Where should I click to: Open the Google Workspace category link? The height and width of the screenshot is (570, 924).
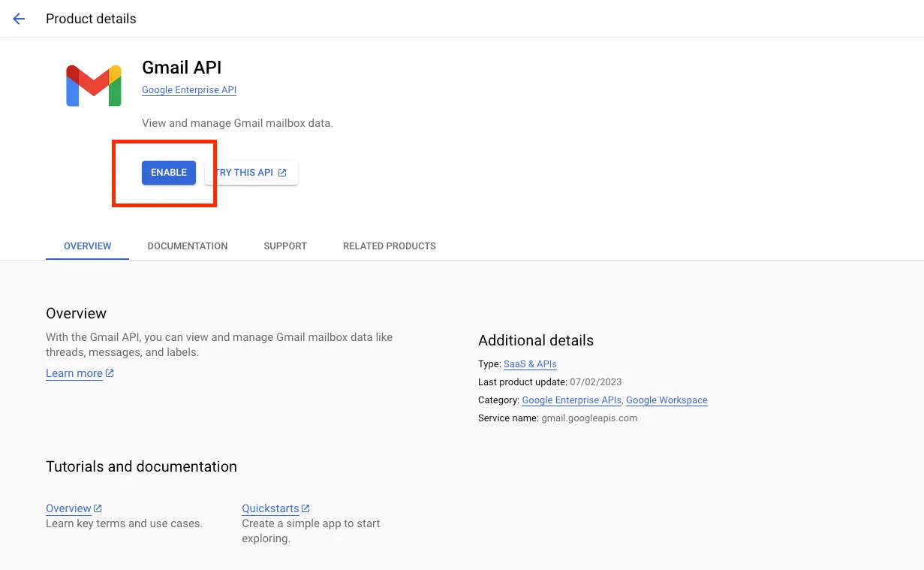coord(667,400)
